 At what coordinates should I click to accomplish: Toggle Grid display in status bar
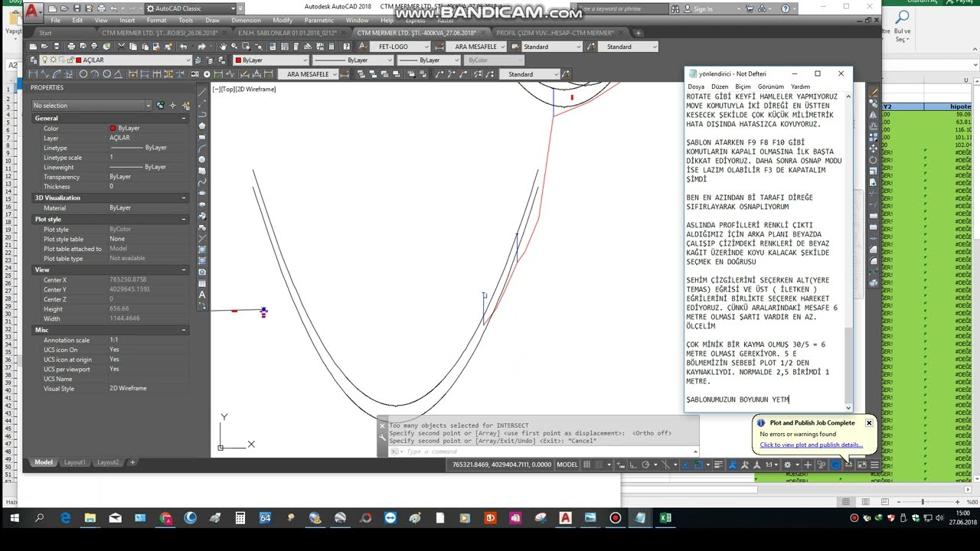pos(586,465)
